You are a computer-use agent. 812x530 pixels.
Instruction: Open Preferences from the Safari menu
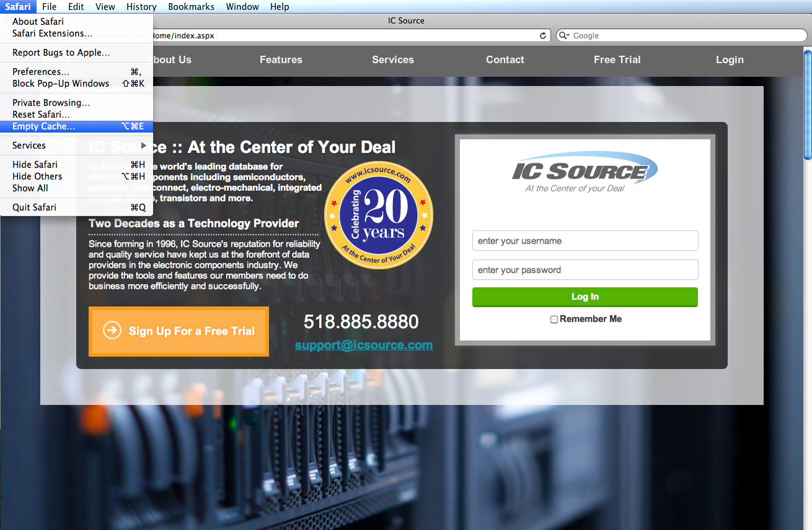[41, 72]
